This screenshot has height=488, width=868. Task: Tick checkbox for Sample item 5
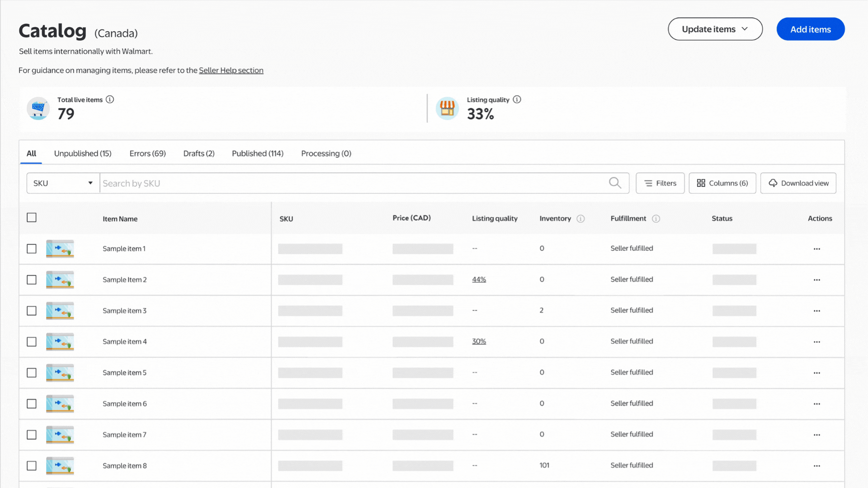(32, 373)
